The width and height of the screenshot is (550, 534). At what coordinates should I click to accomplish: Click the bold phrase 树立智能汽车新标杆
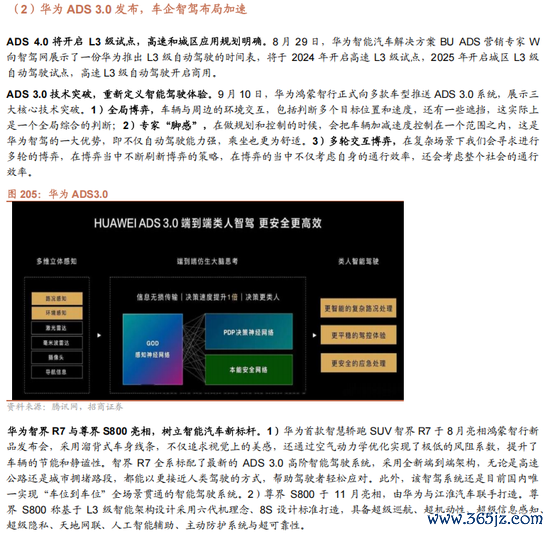pyautogui.click(x=211, y=430)
